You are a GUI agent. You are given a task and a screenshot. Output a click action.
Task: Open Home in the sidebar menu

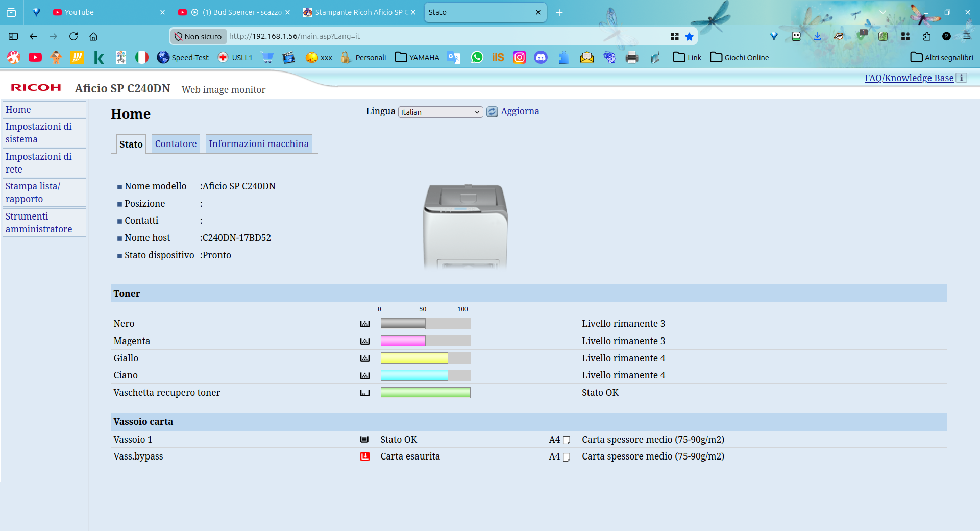tap(44, 109)
